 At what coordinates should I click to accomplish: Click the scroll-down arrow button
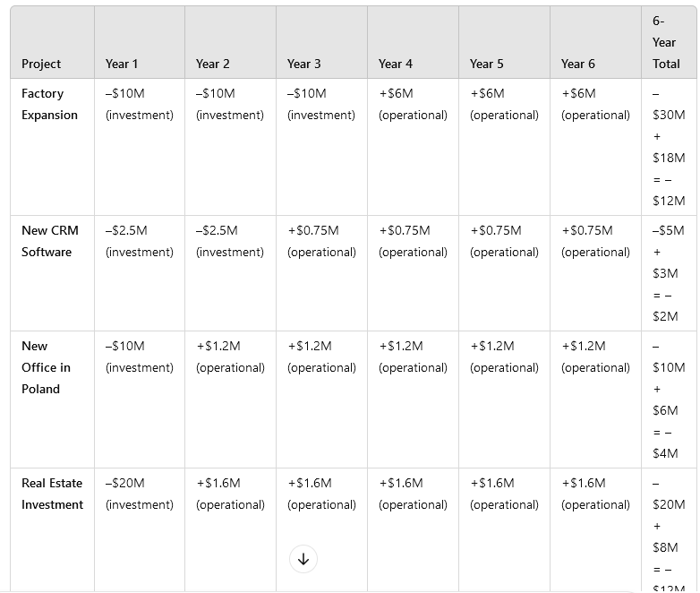303,559
